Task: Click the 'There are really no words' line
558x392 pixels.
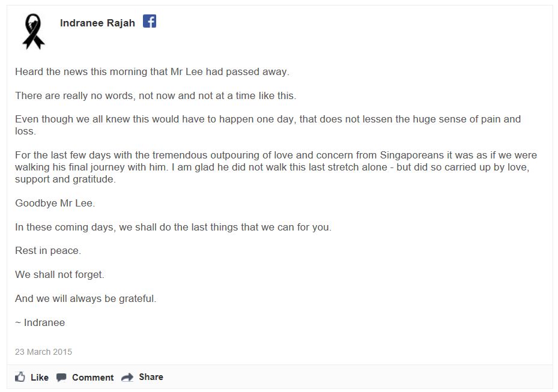Action: click(x=156, y=95)
